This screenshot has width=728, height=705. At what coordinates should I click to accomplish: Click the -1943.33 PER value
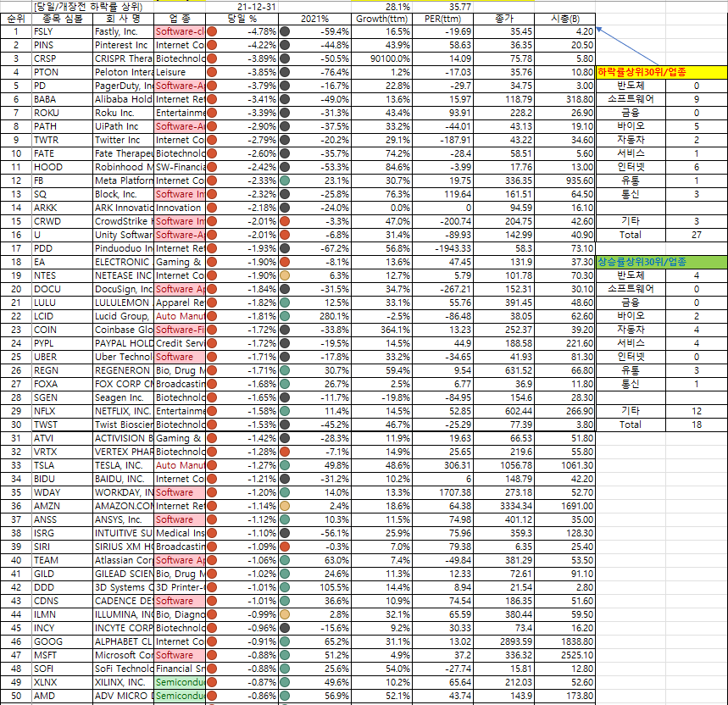[x=443, y=248]
